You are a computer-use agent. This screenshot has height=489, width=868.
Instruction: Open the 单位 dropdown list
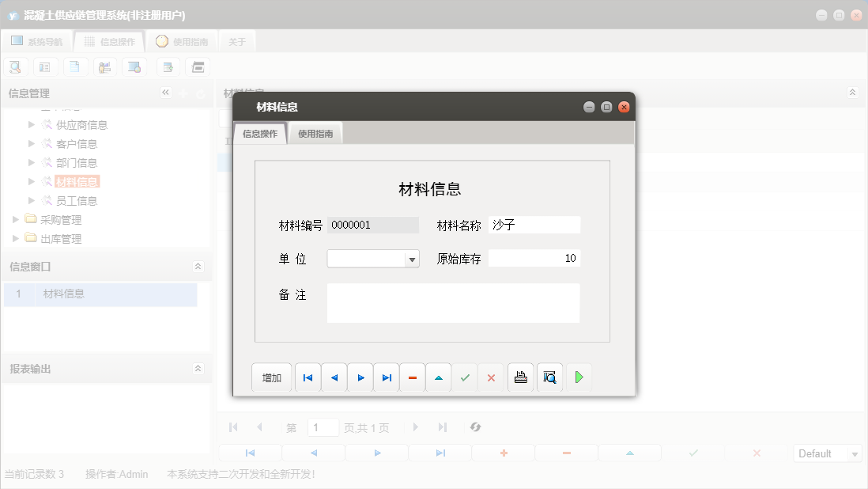point(411,259)
